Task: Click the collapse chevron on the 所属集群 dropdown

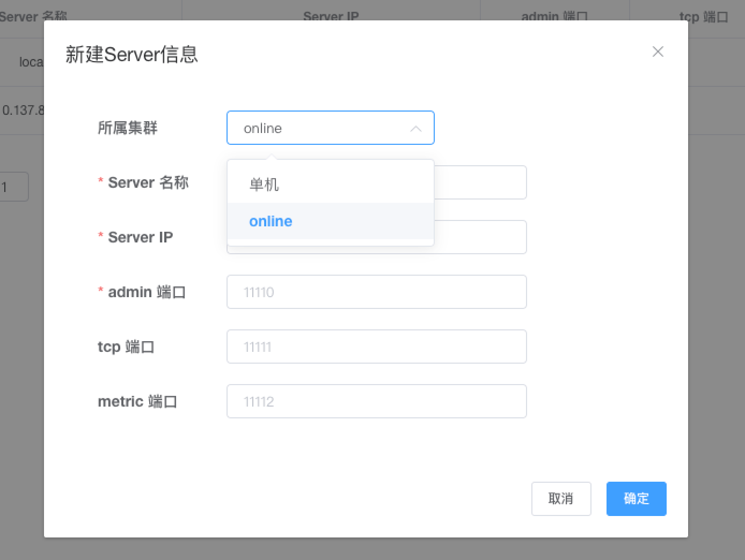Action: [x=416, y=129]
